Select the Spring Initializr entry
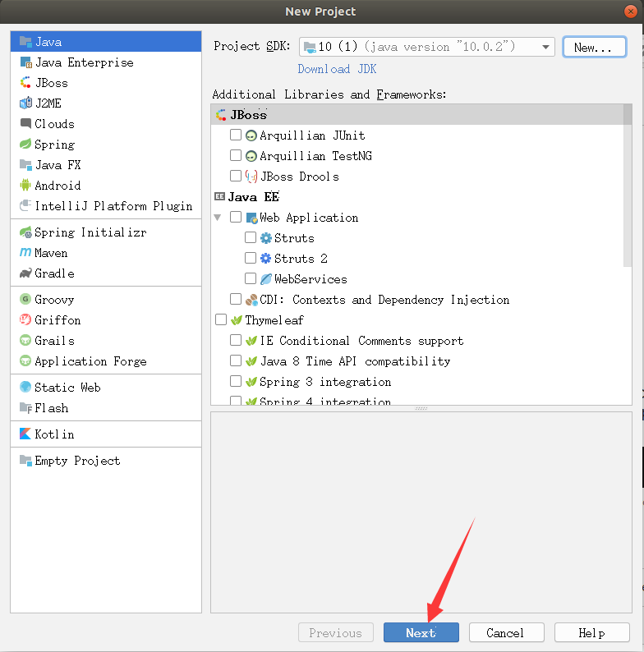Screen dimensions: 644x652 click(106, 232)
